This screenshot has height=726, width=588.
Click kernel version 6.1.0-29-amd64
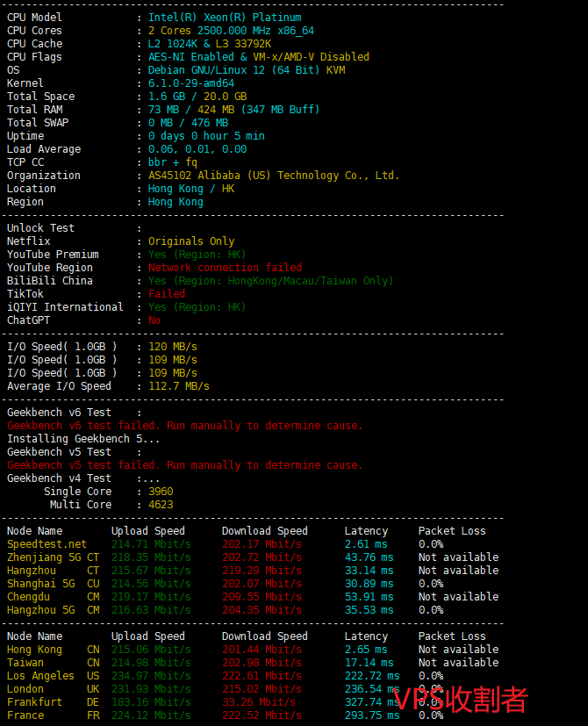coord(190,83)
